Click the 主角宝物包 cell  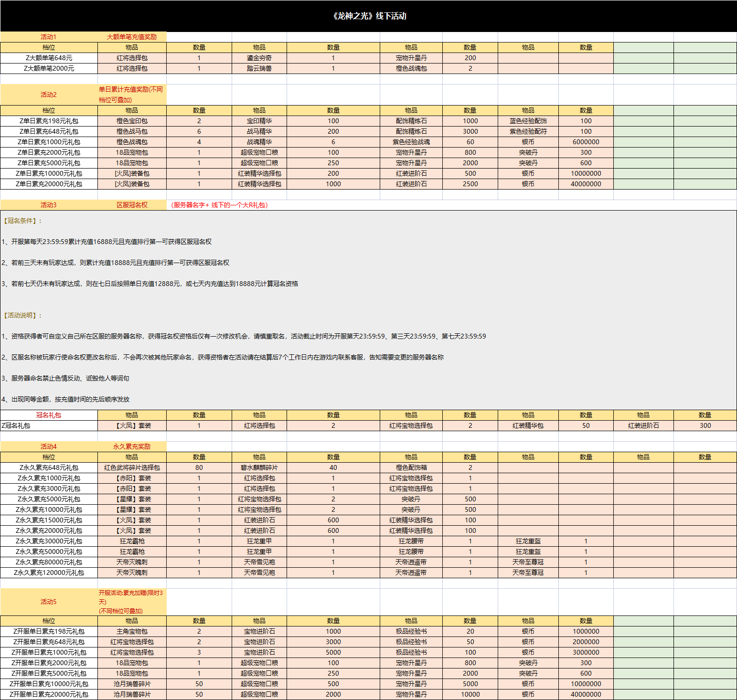point(132,631)
